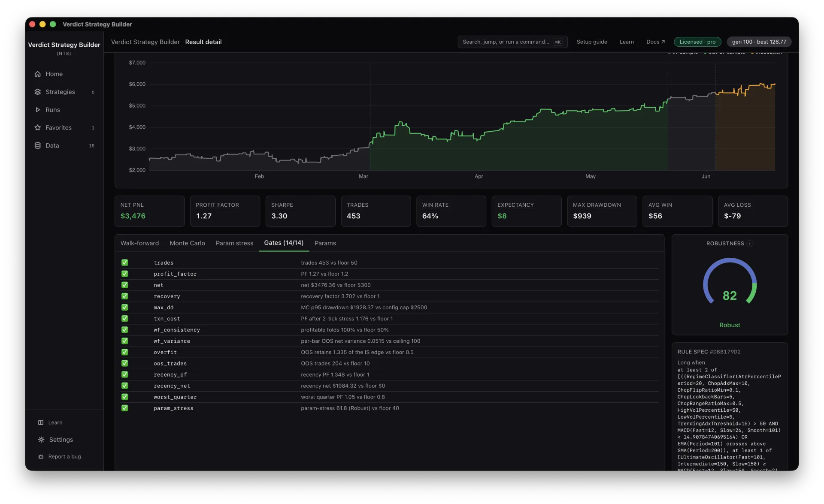Open the Setup guide link
The height and width of the screenshot is (504, 824).
click(x=592, y=42)
